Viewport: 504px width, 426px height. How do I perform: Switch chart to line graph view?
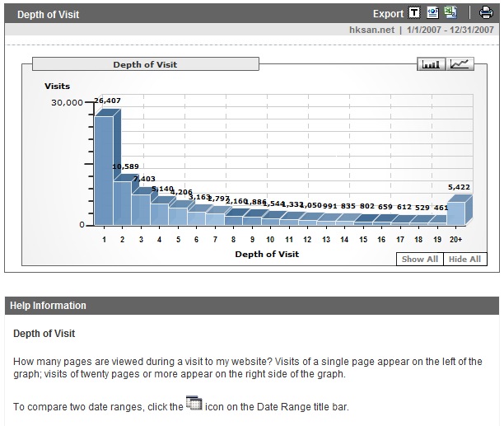(x=460, y=64)
